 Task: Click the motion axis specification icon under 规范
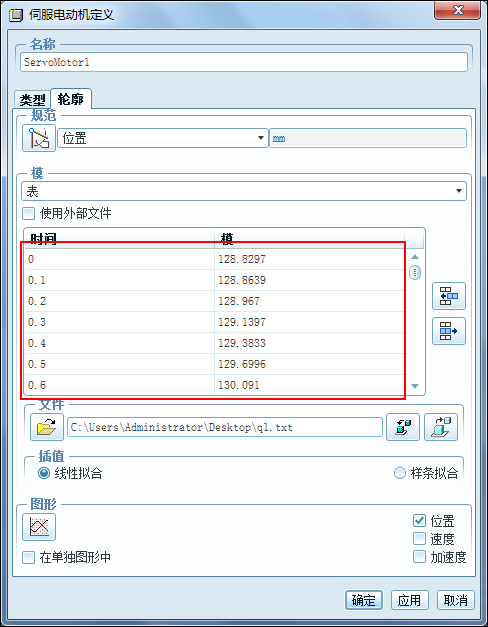click(x=39, y=138)
